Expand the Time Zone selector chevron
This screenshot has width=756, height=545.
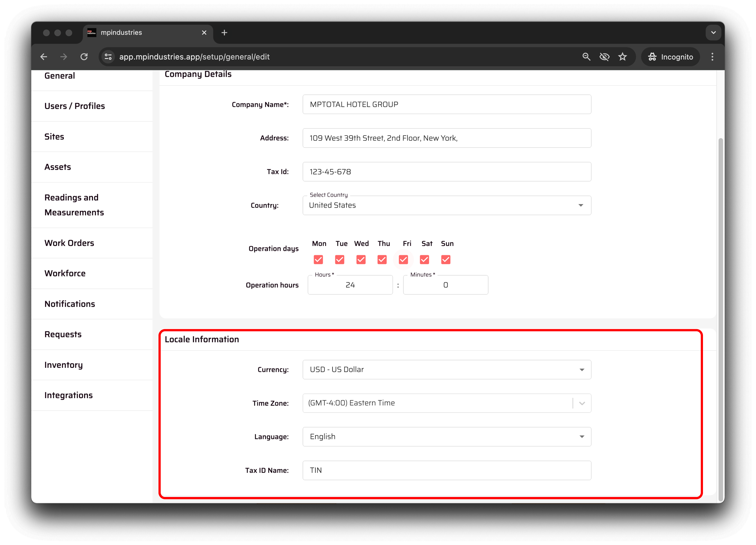582,403
